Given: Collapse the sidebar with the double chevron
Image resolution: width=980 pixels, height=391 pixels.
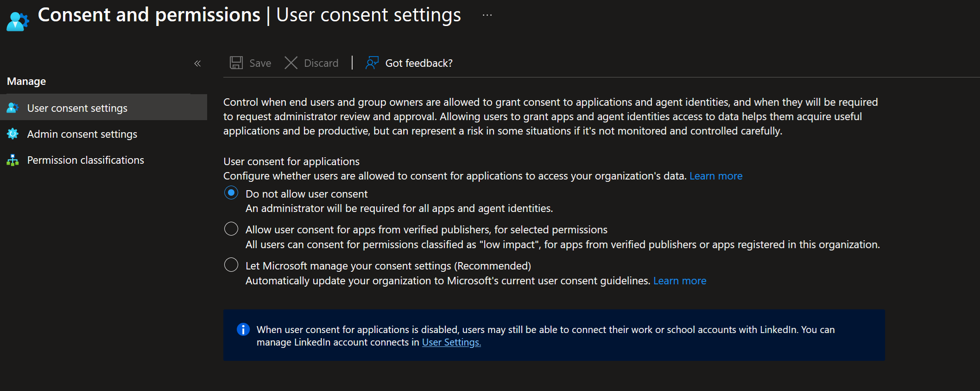Looking at the screenshot, I should point(197,64).
